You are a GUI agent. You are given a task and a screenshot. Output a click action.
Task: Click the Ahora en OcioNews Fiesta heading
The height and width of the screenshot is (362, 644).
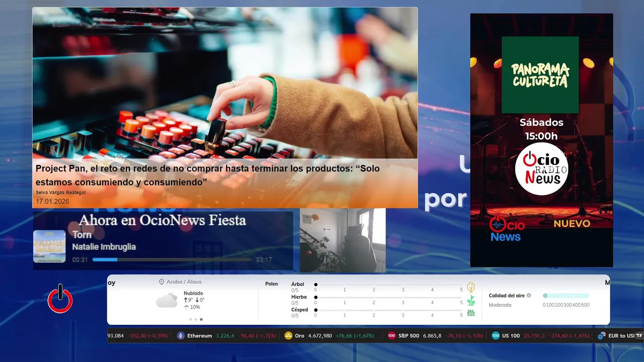tap(162, 220)
